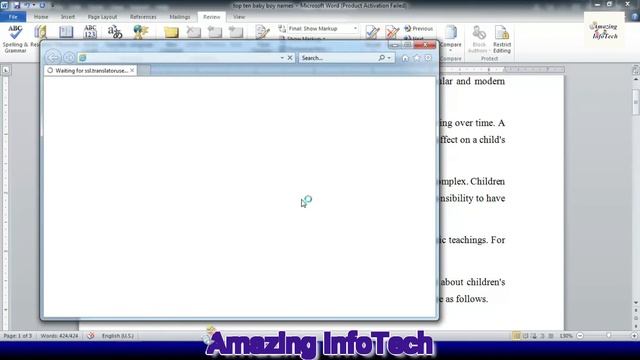Open the File tab
The image size is (640, 360).
click(x=13, y=17)
